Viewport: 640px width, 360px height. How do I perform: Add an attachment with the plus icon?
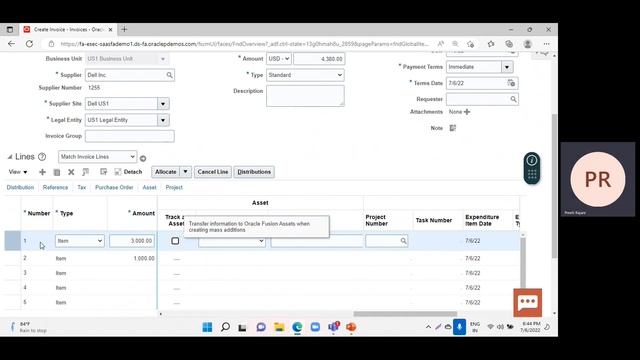tap(467, 112)
